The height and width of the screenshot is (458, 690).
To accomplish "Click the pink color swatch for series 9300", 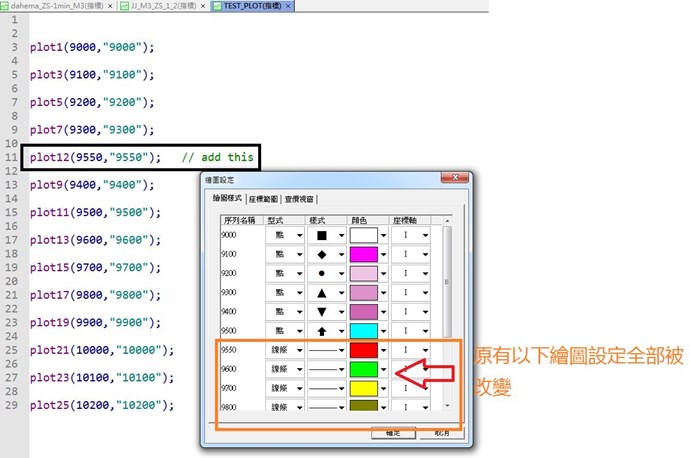I will (364, 293).
